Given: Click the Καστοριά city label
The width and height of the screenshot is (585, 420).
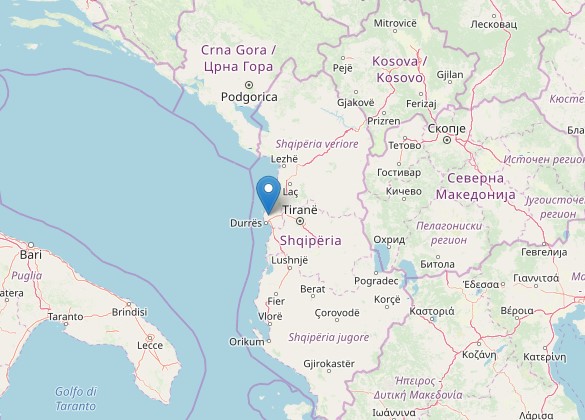Looking at the screenshot, I should click(432, 311).
